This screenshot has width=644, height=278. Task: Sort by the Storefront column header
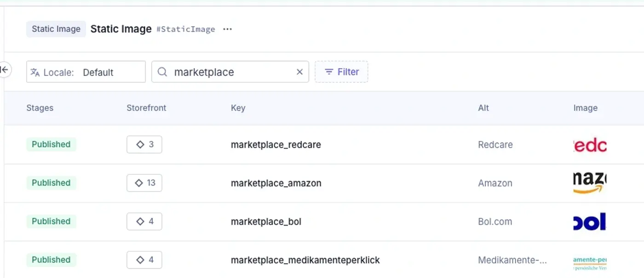pyautogui.click(x=146, y=108)
